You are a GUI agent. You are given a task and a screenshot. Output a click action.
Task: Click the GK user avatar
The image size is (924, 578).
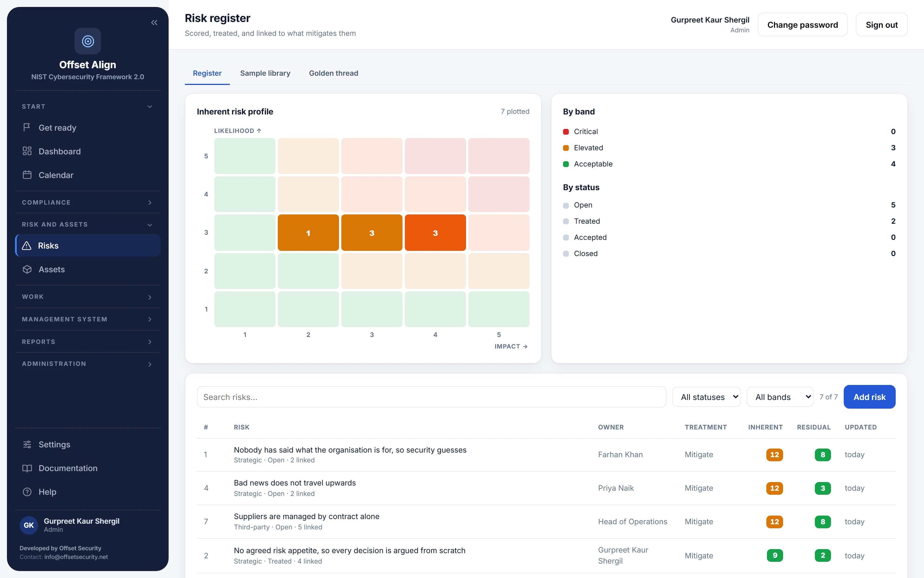[x=29, y=525]
